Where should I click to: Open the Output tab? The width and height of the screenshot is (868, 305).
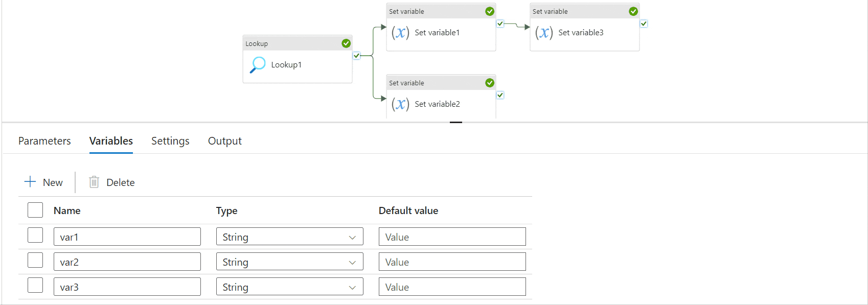click(224, 141)
